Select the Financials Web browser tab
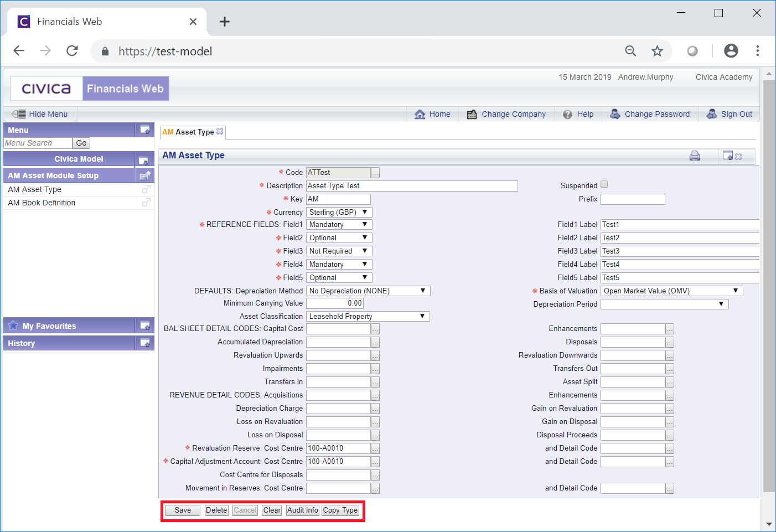The width and height of the screenshot is (776, 532). (x=107, y=22)
